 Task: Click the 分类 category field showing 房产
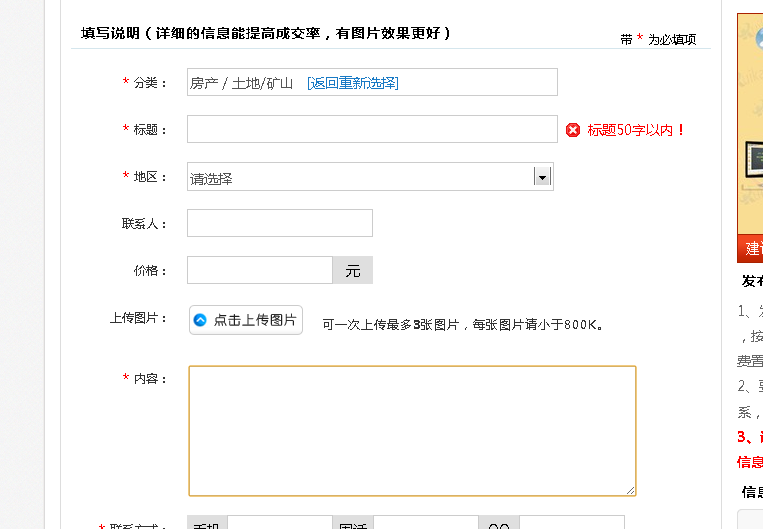pos(242,83)
